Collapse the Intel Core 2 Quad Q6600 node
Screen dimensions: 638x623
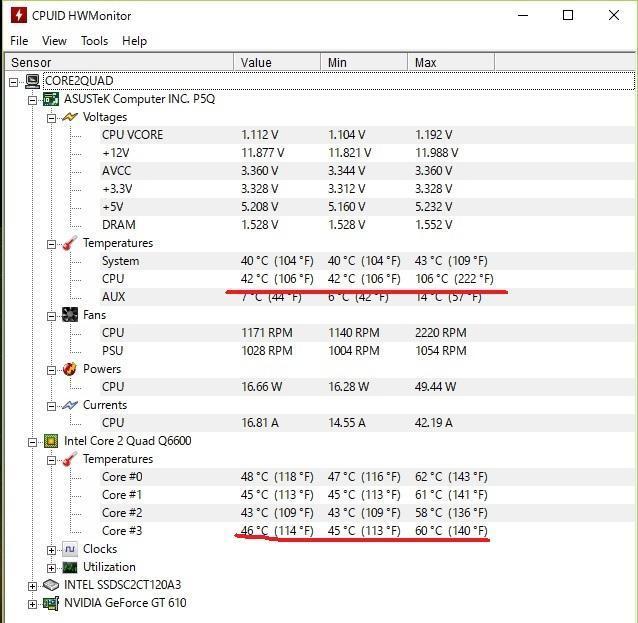click(33, 442)
